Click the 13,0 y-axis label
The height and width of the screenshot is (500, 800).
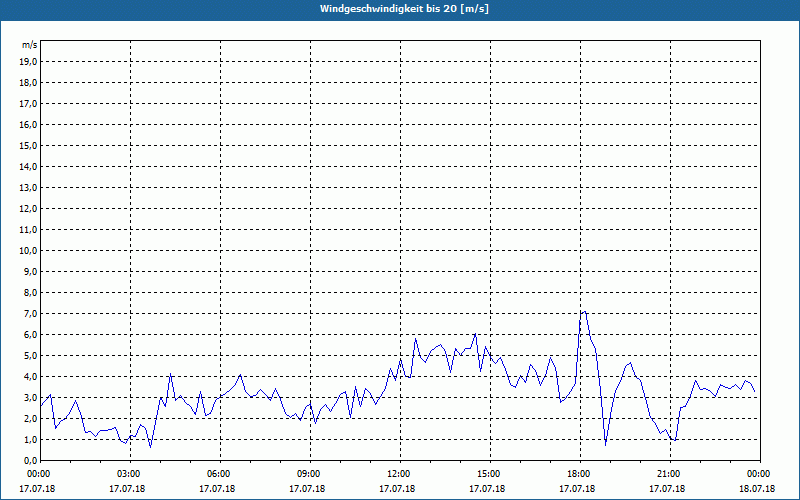pos(28,188)
